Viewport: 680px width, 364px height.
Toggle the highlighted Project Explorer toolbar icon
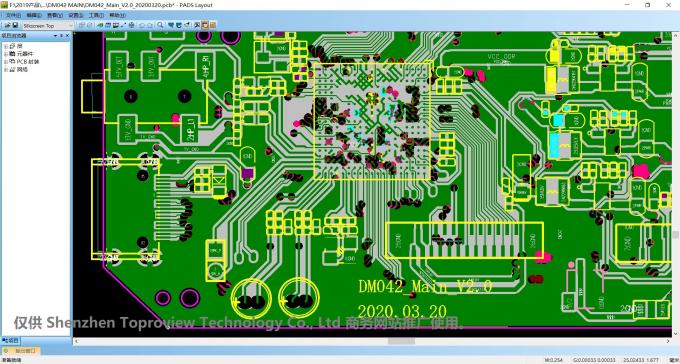point(205,25)
